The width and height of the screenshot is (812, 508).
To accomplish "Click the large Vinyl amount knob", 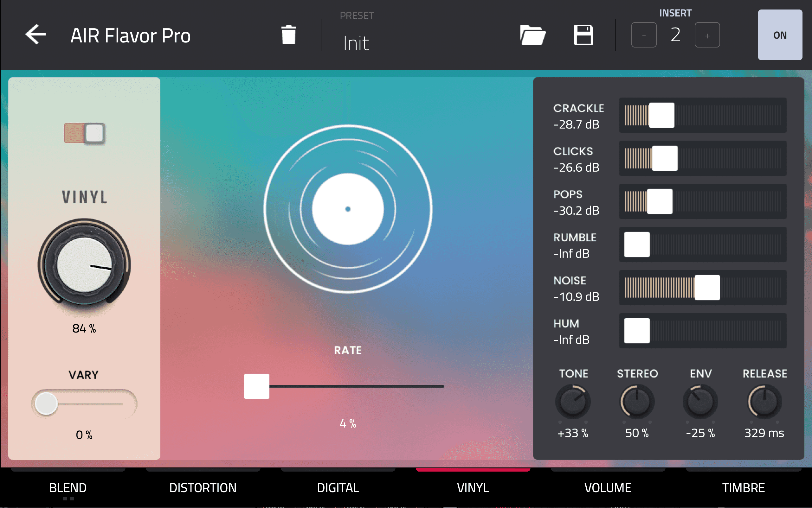I will coord(84,265).
